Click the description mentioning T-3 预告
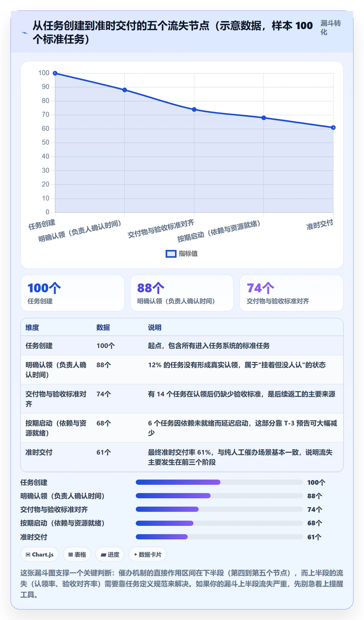This screenshot has height=620, width=364. click(x=243, y=428)
